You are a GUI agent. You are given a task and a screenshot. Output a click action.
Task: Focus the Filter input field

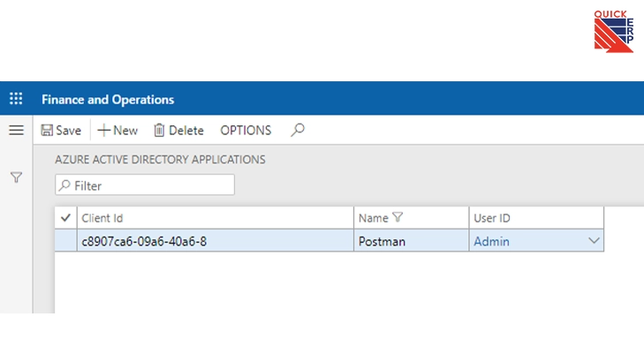click(145, 185)
